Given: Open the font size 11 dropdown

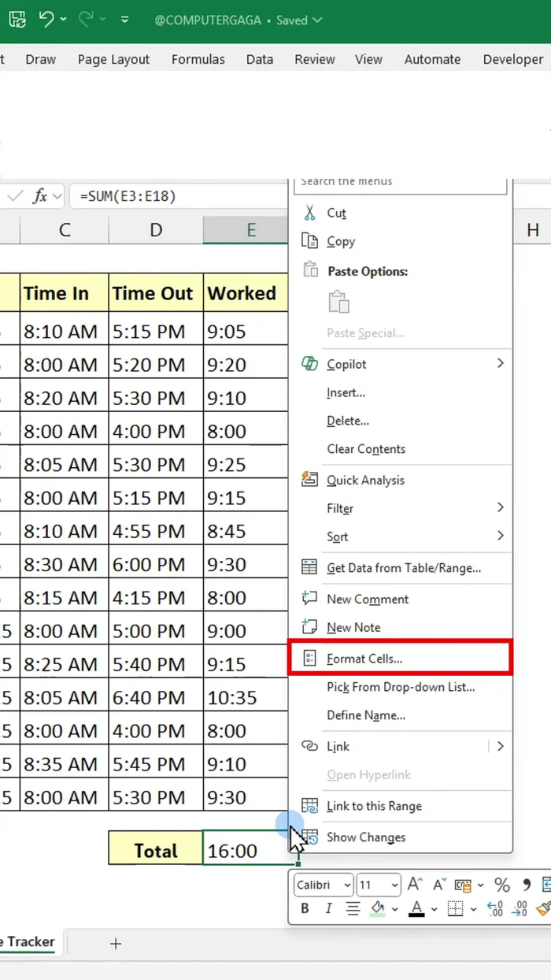Looking at the screenshot, I should coord(394,885).
